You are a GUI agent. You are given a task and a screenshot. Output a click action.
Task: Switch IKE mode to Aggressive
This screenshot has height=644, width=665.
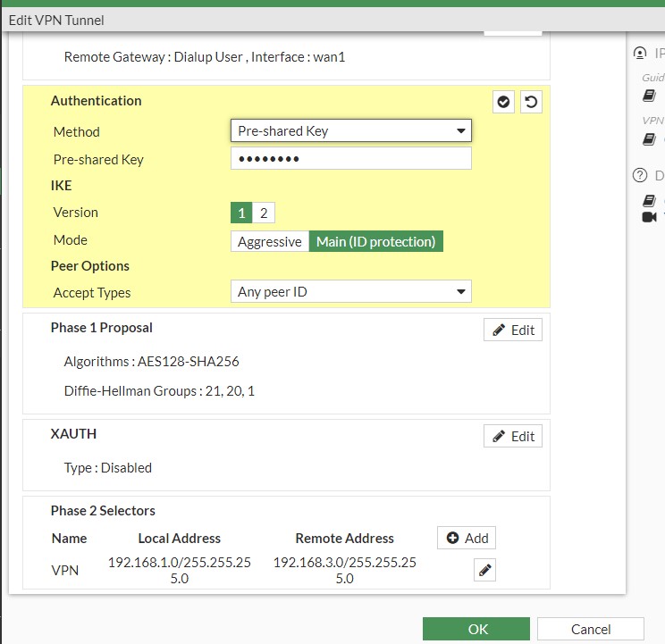pos(270,241)
